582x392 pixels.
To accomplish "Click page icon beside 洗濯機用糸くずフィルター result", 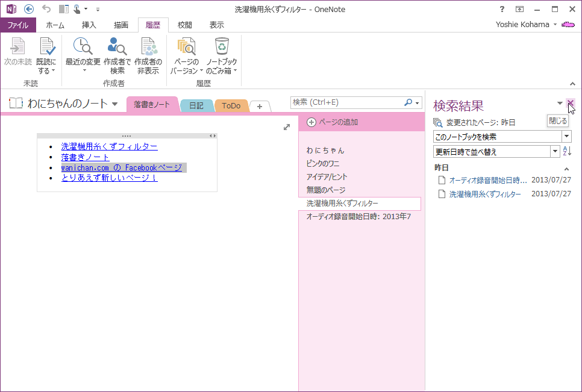I will pos(442,194).
